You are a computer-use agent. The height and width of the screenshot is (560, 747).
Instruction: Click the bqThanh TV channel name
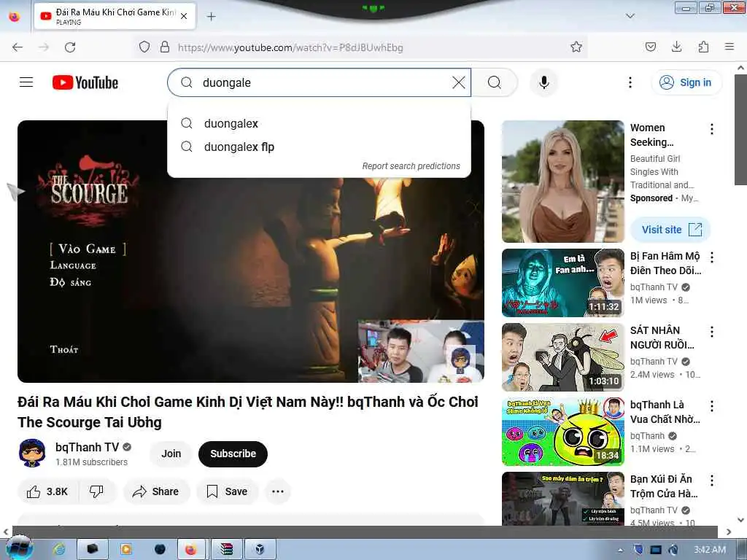pyautogui.click(x=87, y=447)
